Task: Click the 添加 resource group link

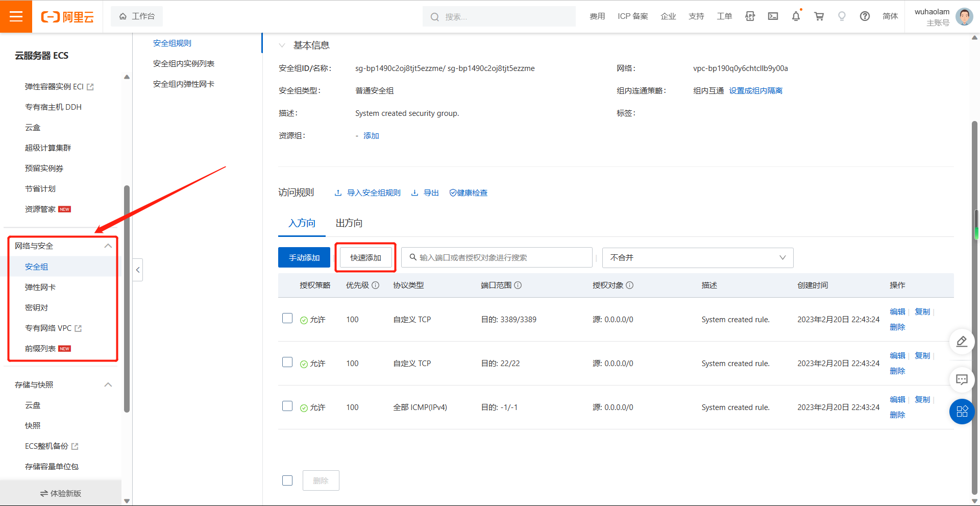Action: [x=371, y=136]
